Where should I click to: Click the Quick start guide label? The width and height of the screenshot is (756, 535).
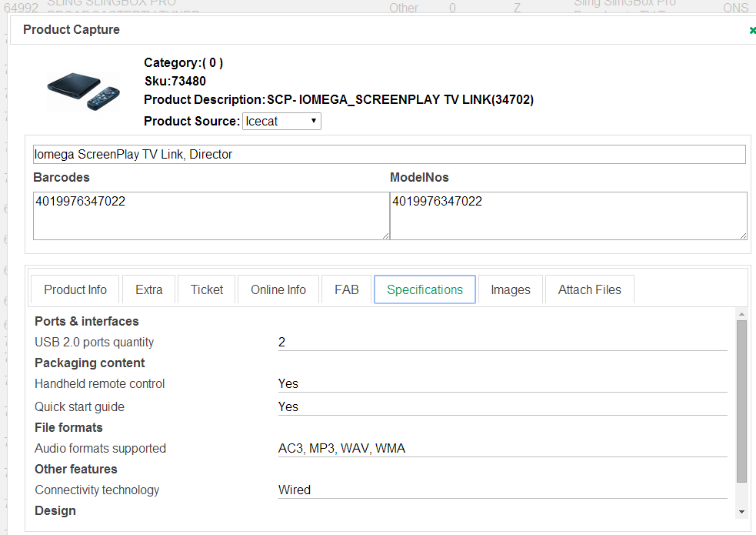click(x=79, y=406)
